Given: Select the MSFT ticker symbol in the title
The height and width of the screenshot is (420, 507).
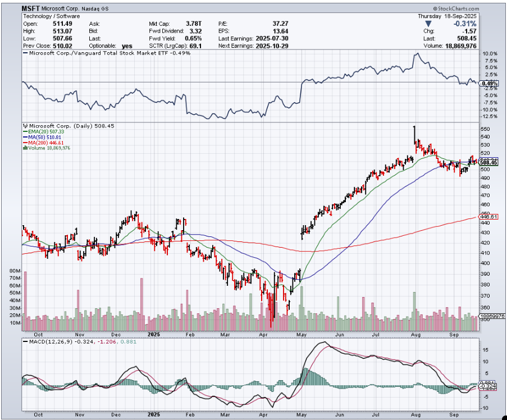Looking at the screenshot, I should click(31, 8).
